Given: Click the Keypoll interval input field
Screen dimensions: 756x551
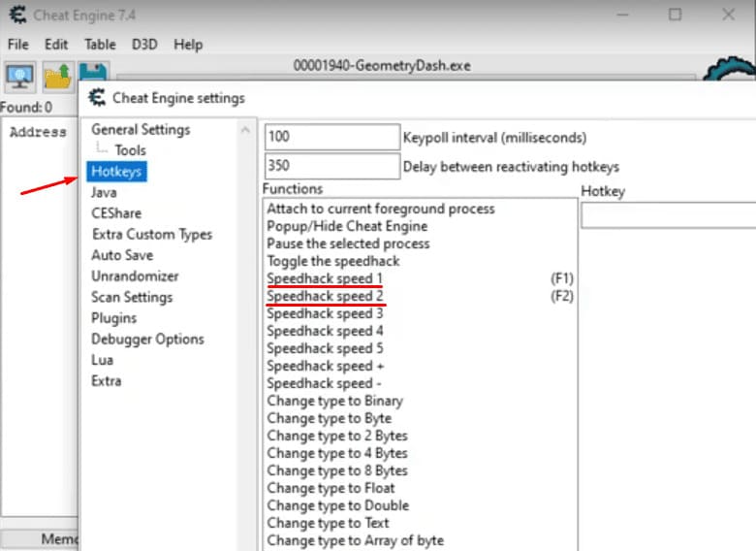Looking at the screenshot, I should coord(332,137).
